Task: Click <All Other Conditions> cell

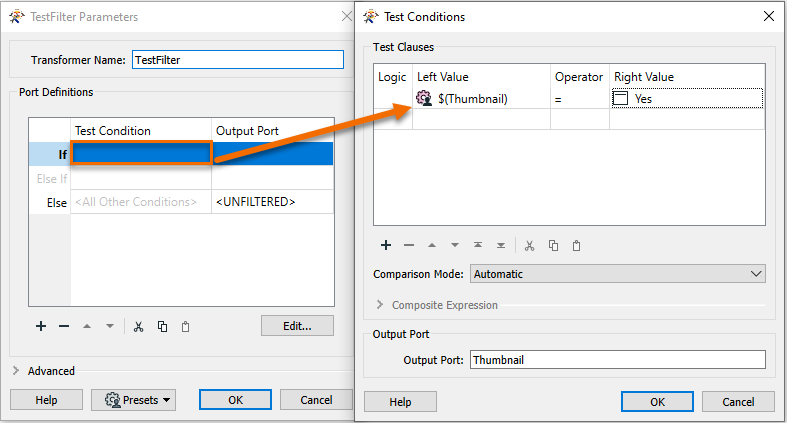Action: coord(141,202)
